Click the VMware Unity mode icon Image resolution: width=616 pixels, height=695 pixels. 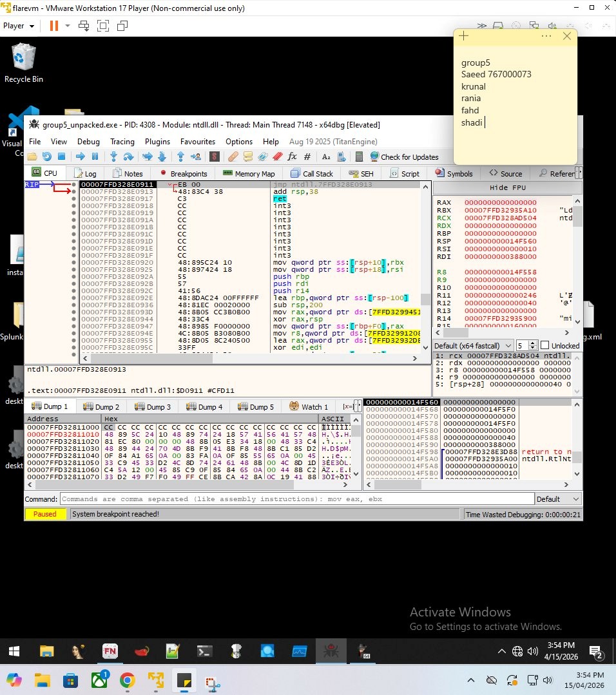tap(122, 26)
